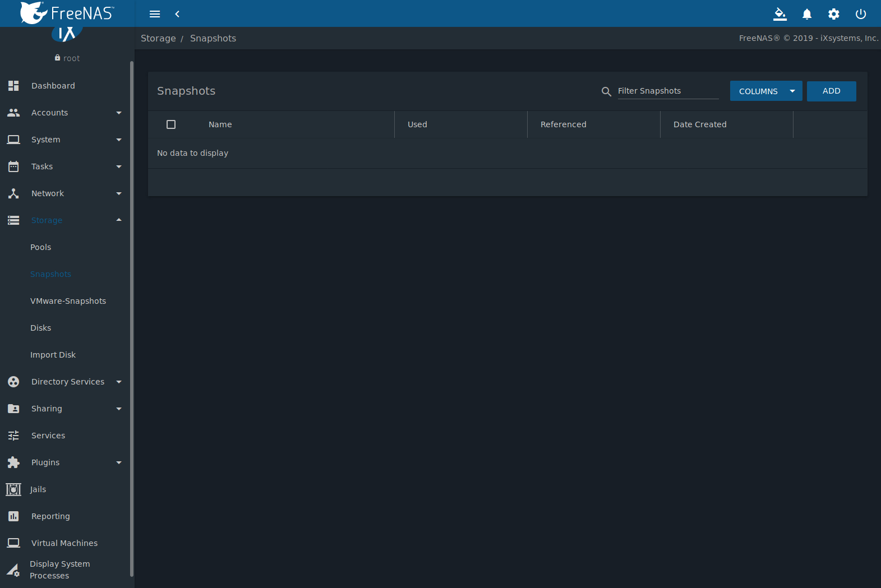
Task: Click the Services sliders icon
Action: click(x=13, y=436)
